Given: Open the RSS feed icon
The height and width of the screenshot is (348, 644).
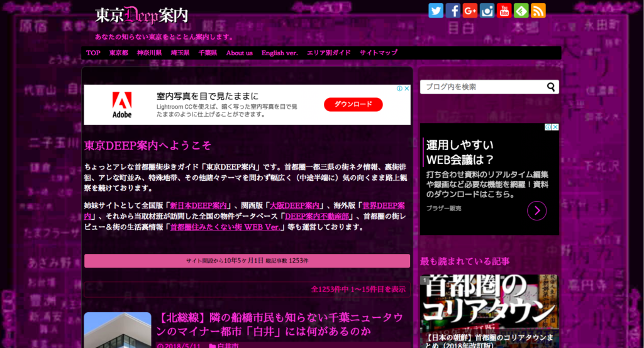Looking at the screenshot, I should 538,11.
